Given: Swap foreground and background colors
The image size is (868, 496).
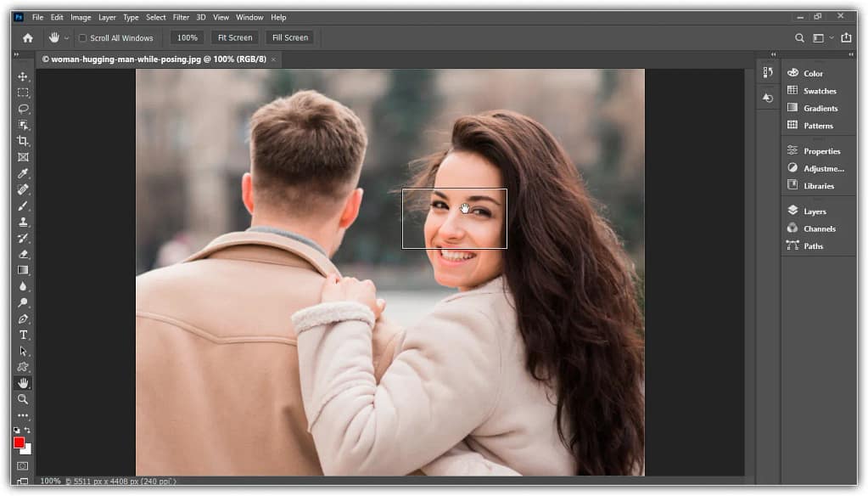Looking at the screenshot, I should coord(28,431).
